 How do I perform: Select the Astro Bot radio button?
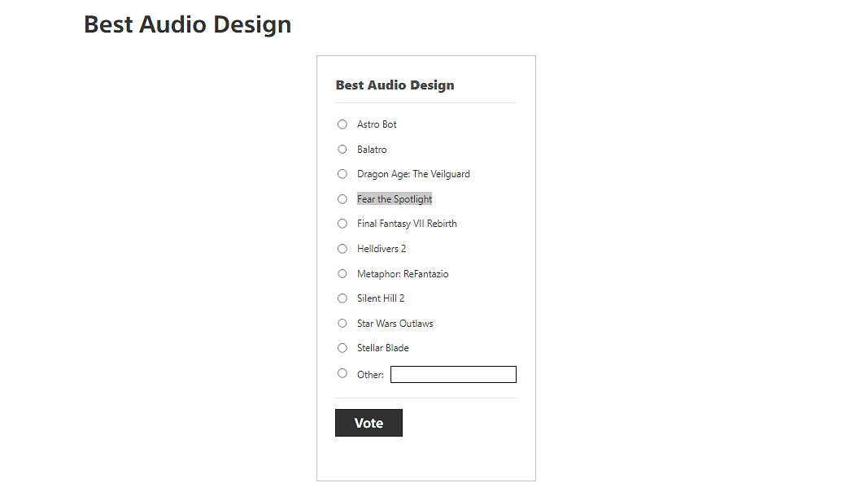[342, 124]
